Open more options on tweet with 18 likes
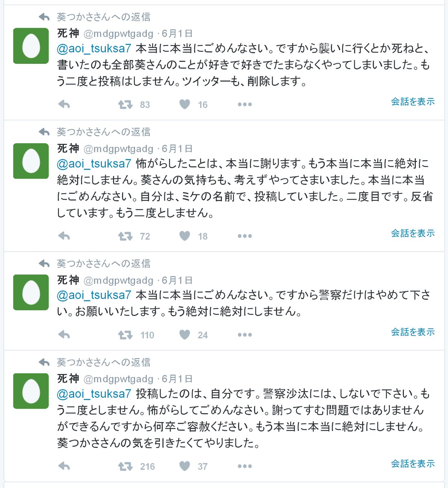The width and height of the screenshot is (448, 488). coord(245,236)
